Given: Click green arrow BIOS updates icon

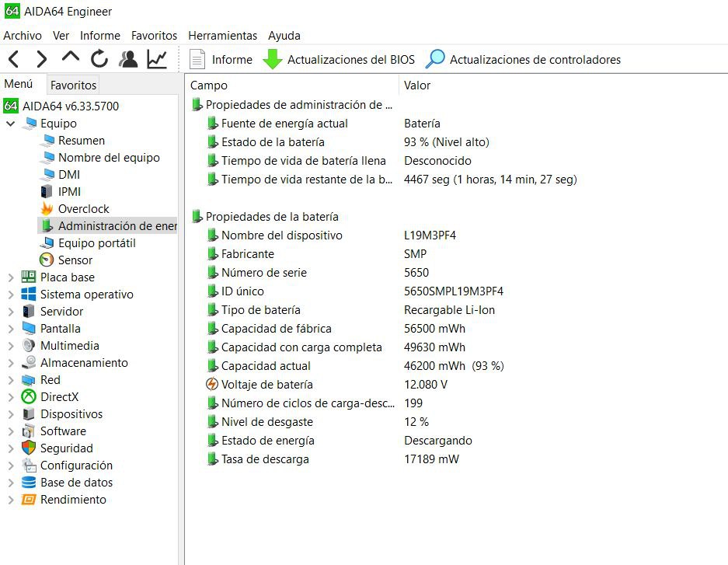Looking at the screenshot, I should tap(273, 59).
